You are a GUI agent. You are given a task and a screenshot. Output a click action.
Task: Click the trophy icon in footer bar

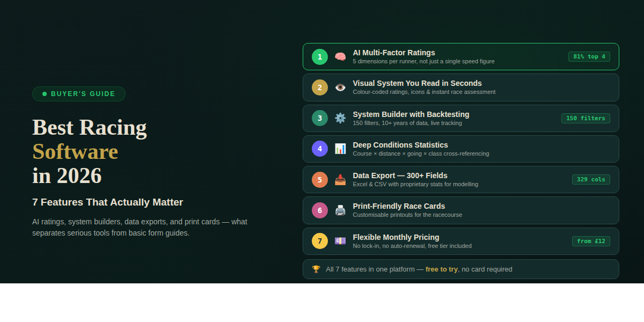[x=316, y=269]
